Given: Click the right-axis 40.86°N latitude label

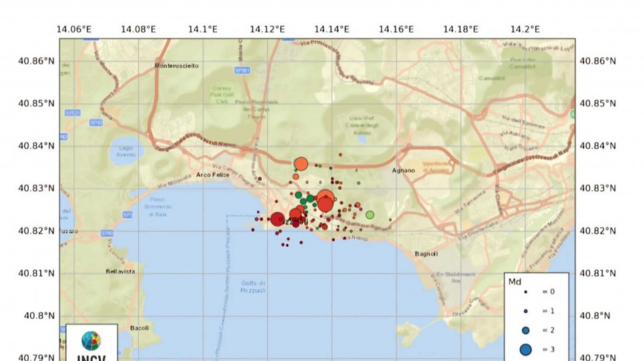Looking at the screenshot, I should [598, 61].
